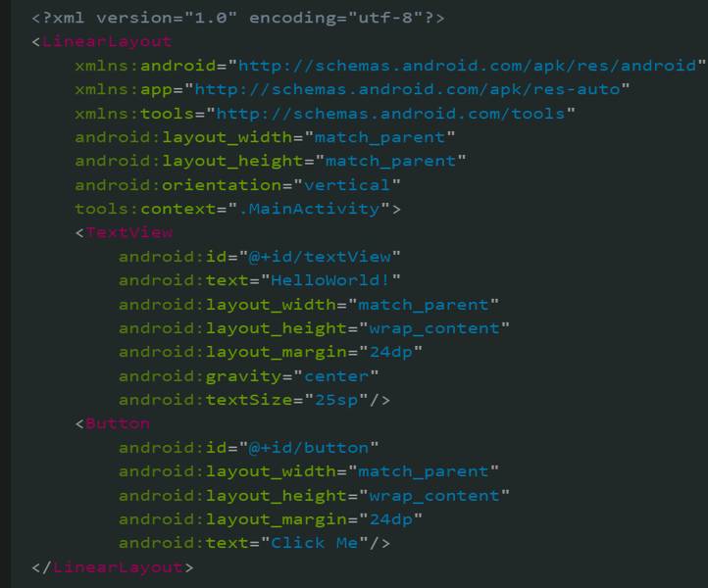Click the gravity value center
The width and height of the screenshot is (708, 588).
pyautogui.click(x=336, y=376)
